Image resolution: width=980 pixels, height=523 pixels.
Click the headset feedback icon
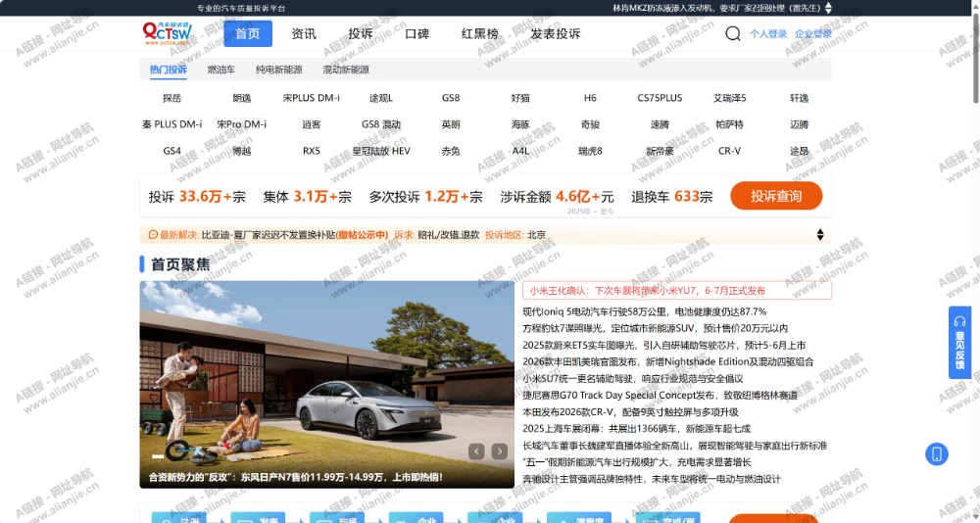[x=959, y=321]
